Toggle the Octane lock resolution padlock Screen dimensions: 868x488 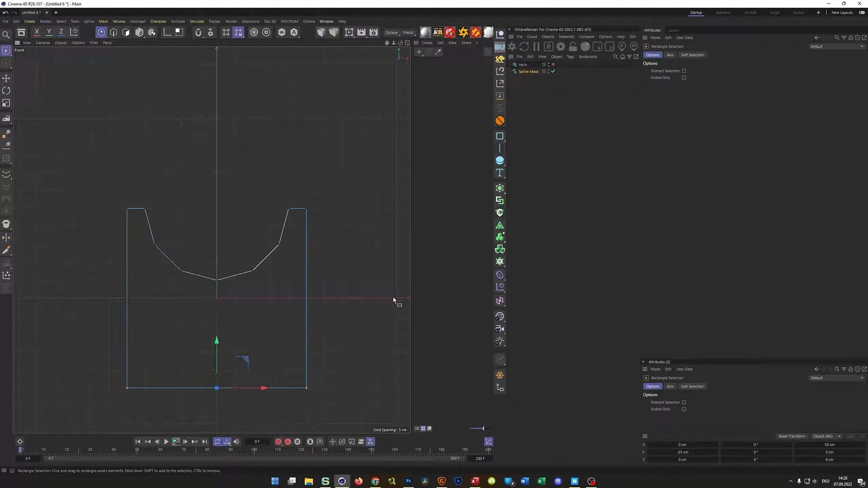573,46
